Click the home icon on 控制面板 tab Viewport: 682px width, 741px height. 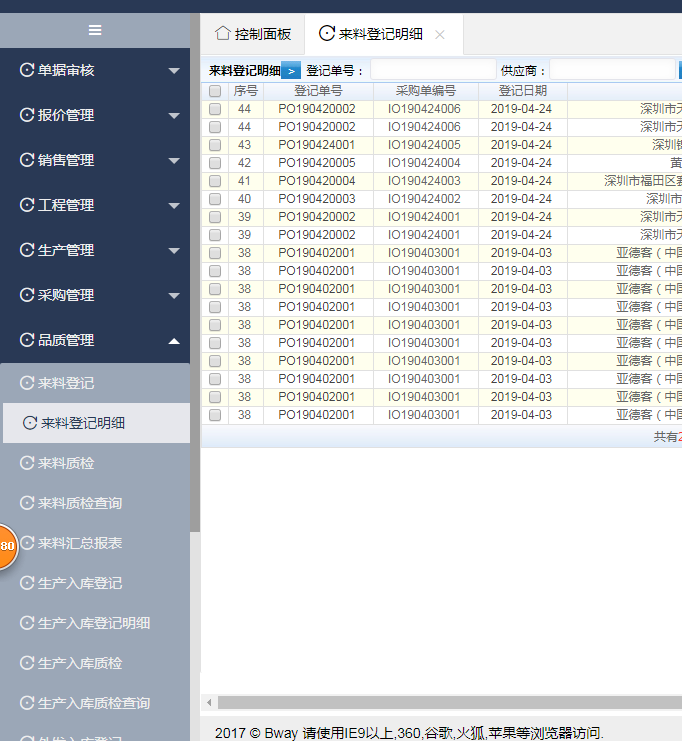(x=223, y=33)
